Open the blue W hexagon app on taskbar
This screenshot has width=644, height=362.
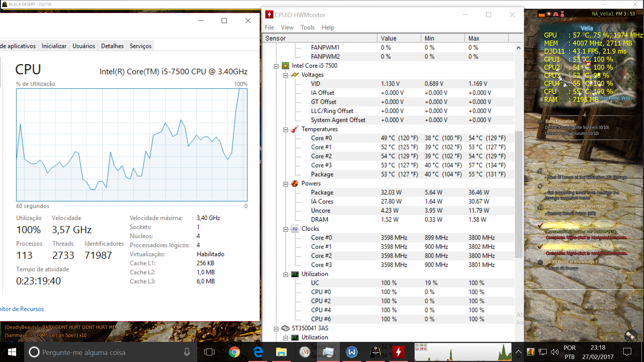tap(352, 352)
